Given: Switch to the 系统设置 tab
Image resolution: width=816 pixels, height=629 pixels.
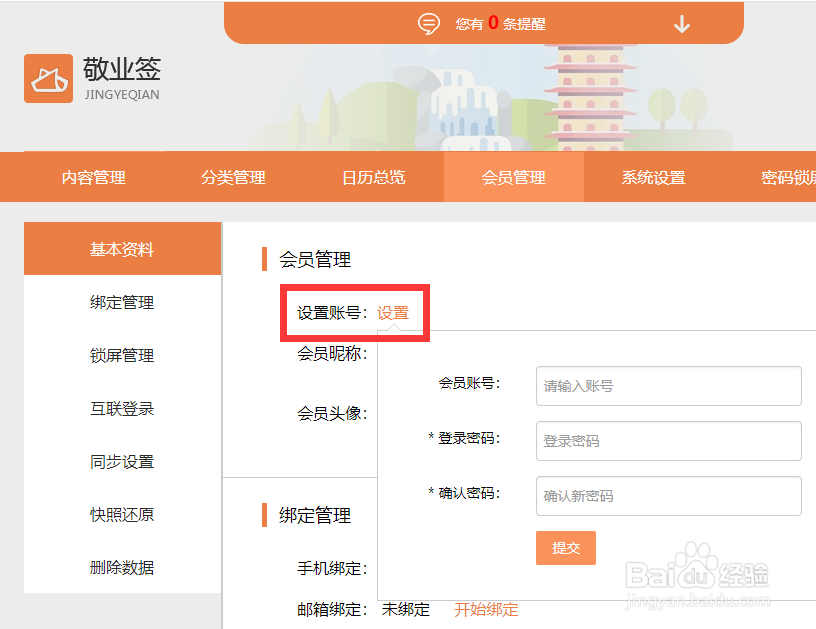Looking at the screenshot, I should pyautogui.click(x=652, y=177).
